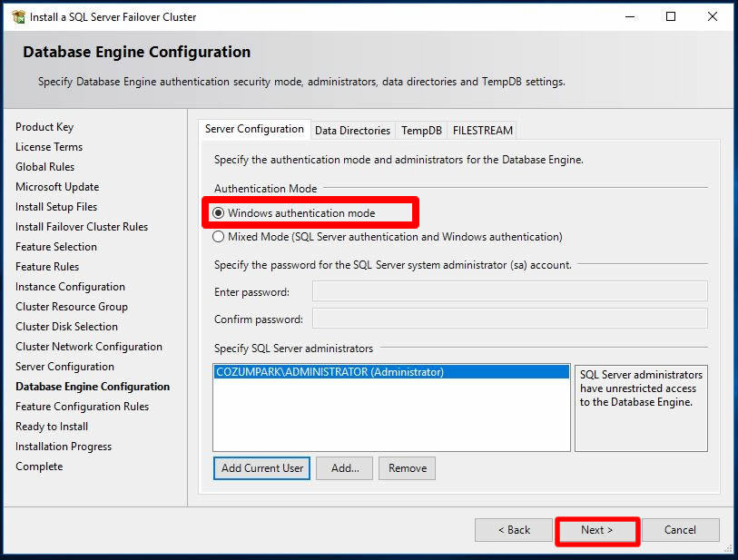Click the Back button

point(514,530)
